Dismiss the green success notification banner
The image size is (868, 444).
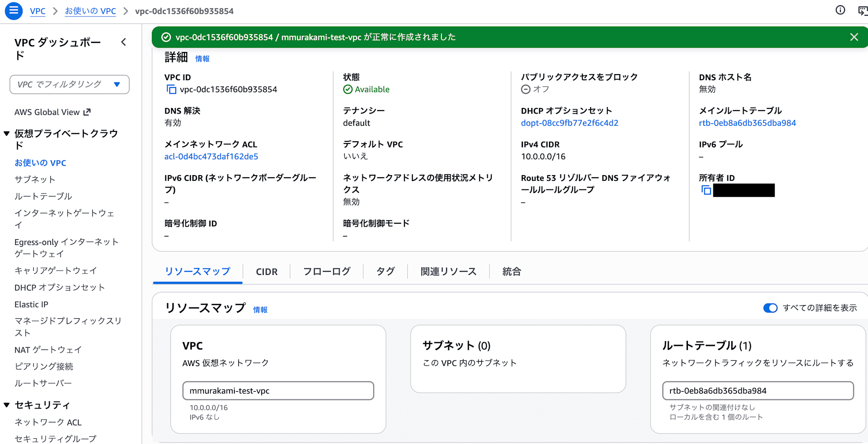click(x=854, y=37)
